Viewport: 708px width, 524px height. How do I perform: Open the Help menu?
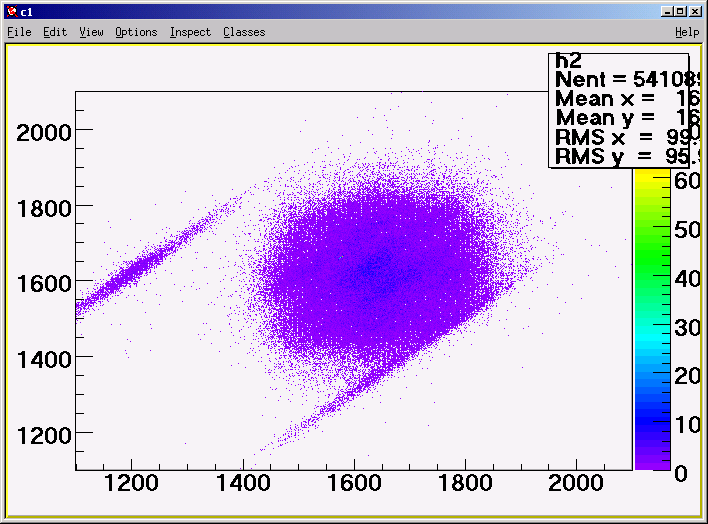click(x=687, y=32)
